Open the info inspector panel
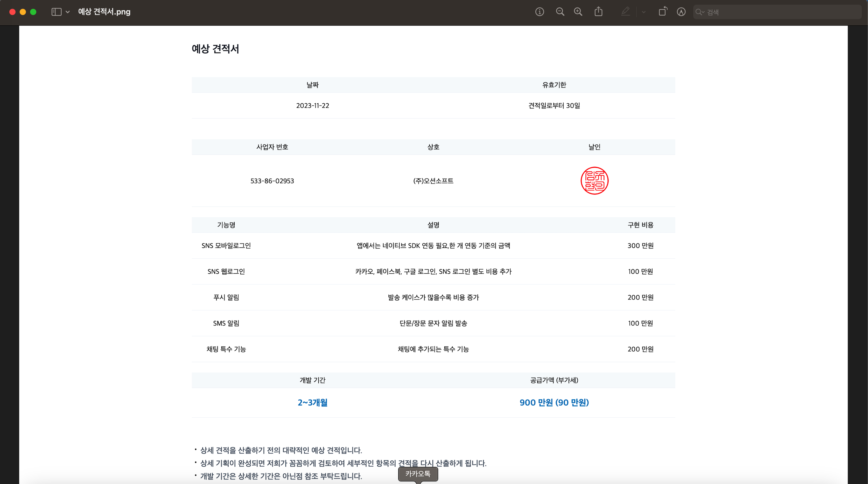Screen dimensions: 868x484 click(540, 11)
